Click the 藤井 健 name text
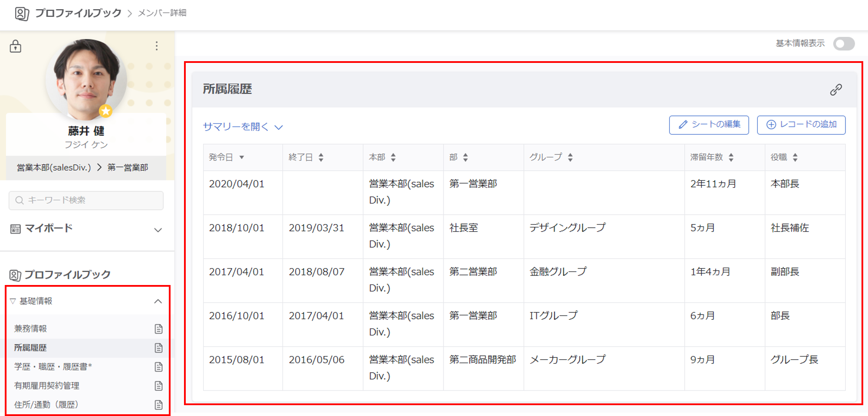The height and width of the screenshot is (416, 868). (86, 131)
